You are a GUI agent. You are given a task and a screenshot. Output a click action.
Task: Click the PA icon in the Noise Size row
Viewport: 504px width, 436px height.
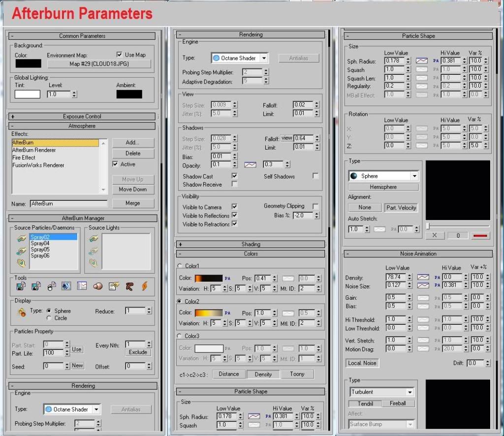click(x=437, y=285)
